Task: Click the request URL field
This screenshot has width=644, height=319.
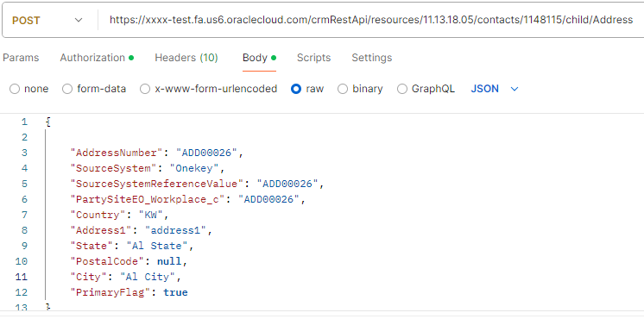Action: 371,20
